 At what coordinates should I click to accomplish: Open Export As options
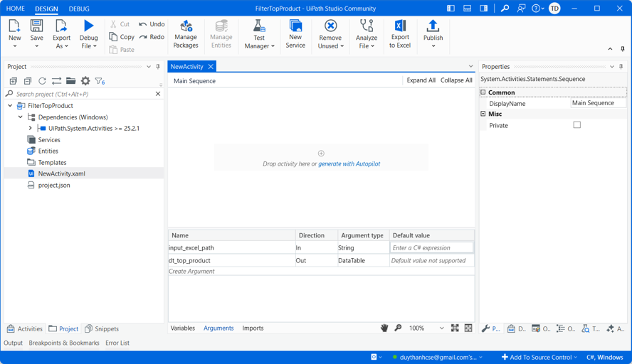coord(61,34)
